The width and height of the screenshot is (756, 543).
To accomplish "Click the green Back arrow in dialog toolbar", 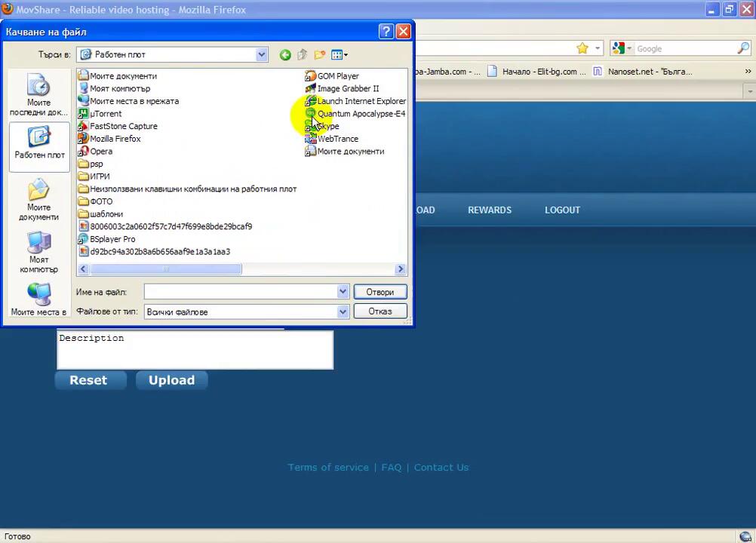I will [285, 54].
